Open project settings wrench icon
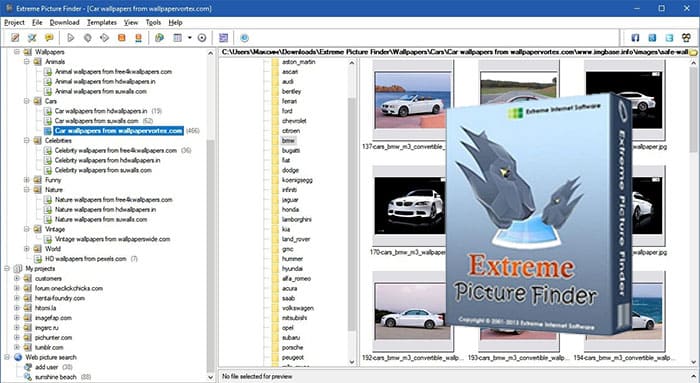The image size is (700, 383). click(32, 38)
